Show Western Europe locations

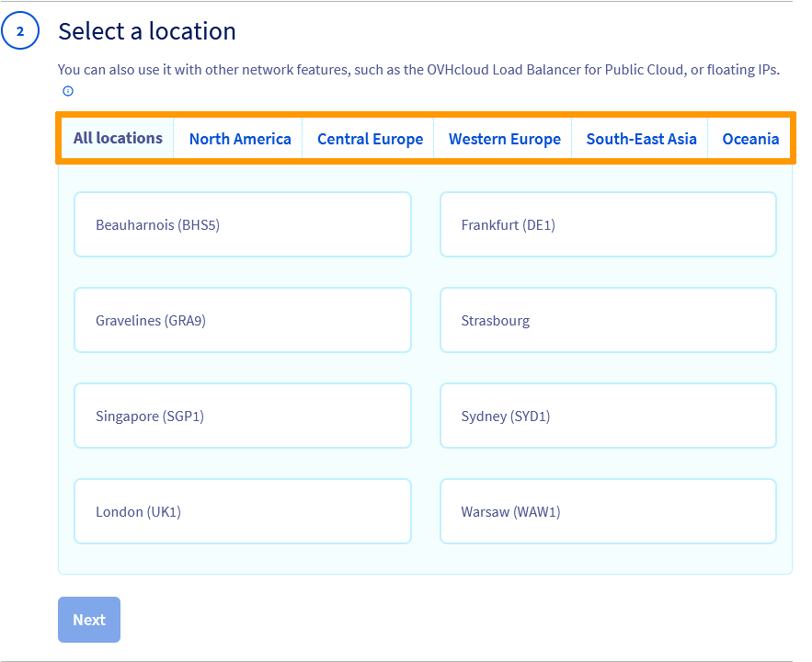[x=504, y=139]
